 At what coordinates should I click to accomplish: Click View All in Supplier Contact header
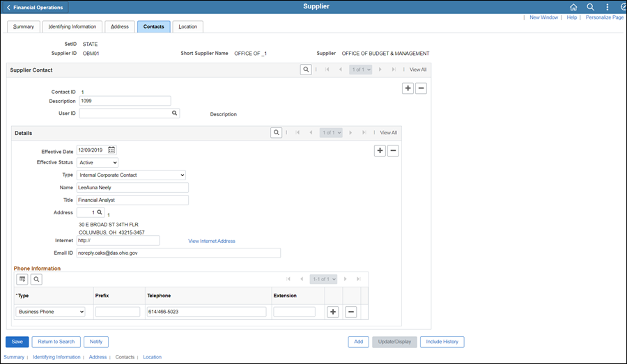(418, 70)
